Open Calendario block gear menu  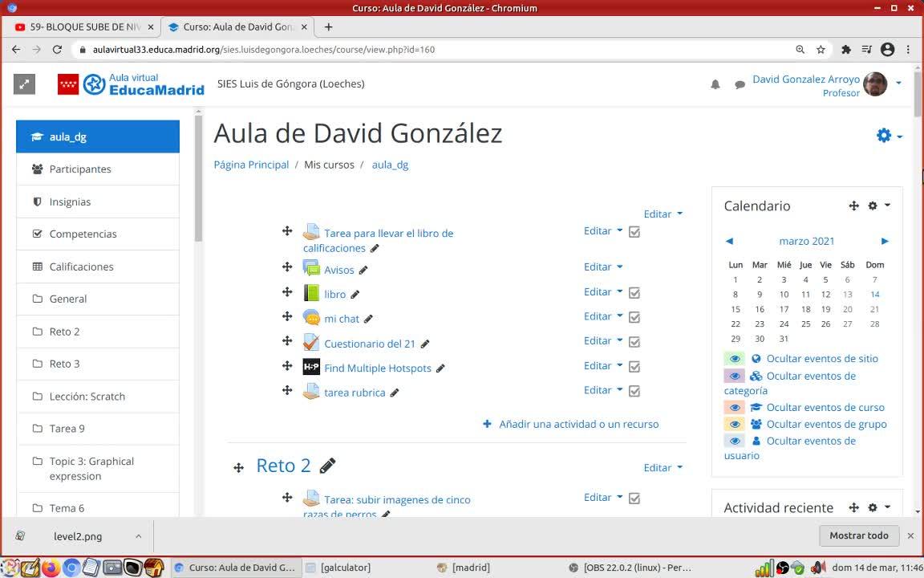click(878, 206)
